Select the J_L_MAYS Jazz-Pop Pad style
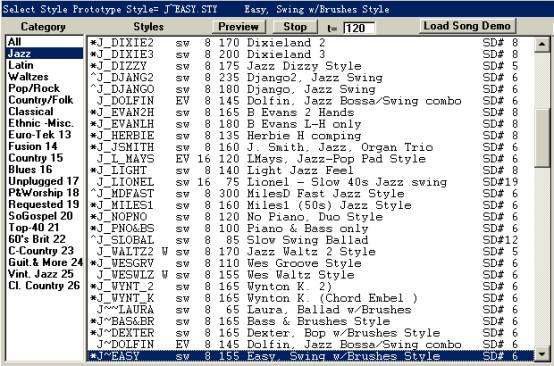Image resolution: width=554 pixels, height=366 pixels. (x=310, y=159)
